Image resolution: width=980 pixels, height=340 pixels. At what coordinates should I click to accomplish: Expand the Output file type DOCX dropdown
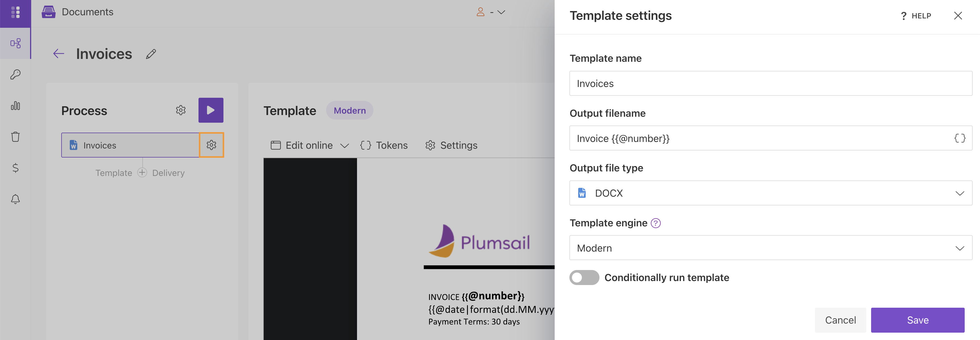(x=771, y=193)
